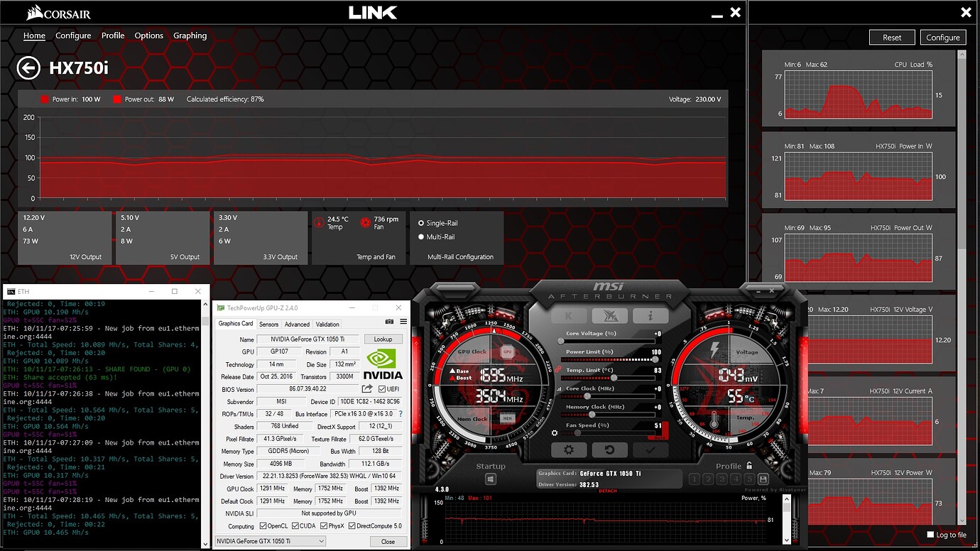
Task: Click the MEM chip icon on clock gauge
Action: click(x=507, y=419)
